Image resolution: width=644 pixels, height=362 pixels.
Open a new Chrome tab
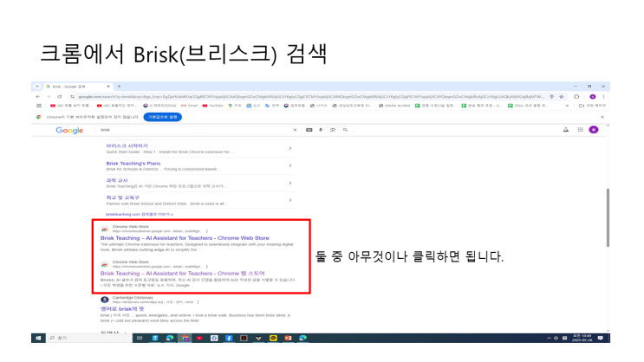click(x=119, y=87)
